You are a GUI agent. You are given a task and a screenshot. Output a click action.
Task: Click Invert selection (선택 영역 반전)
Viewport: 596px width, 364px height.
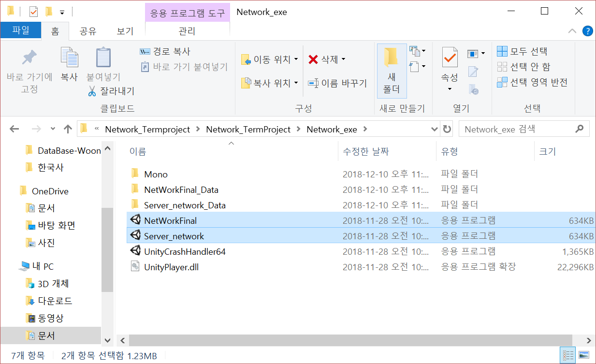coord(532,82)
